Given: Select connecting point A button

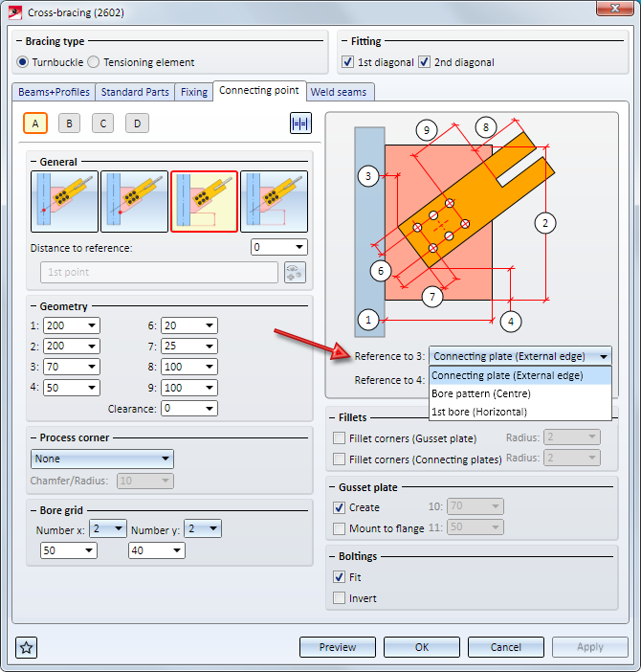Looking at the screenshot, I should point(35,123).
